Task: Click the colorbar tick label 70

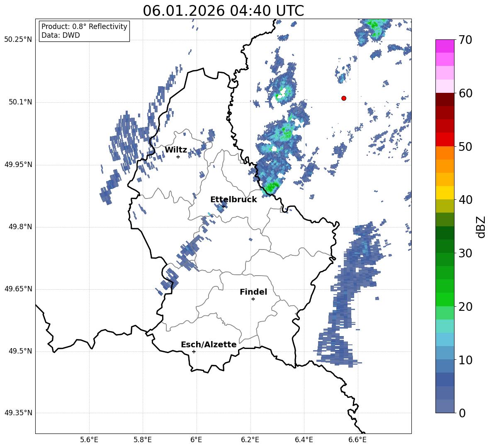Action: point(466,40)
